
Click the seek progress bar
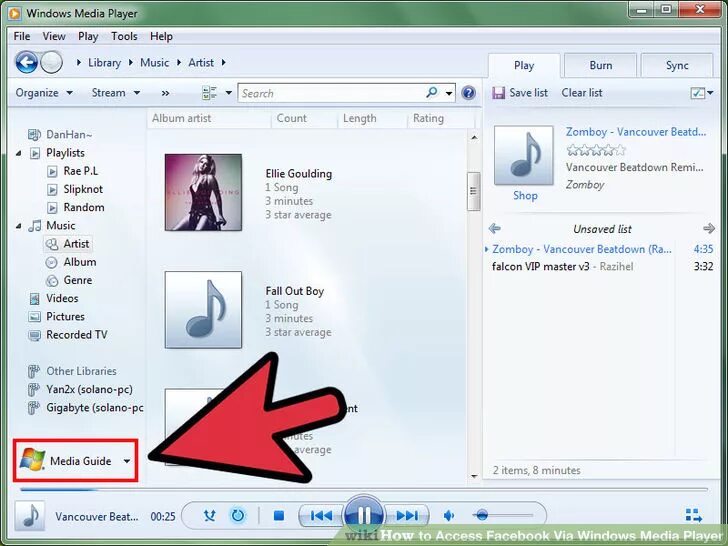click(x=364, y=489)
